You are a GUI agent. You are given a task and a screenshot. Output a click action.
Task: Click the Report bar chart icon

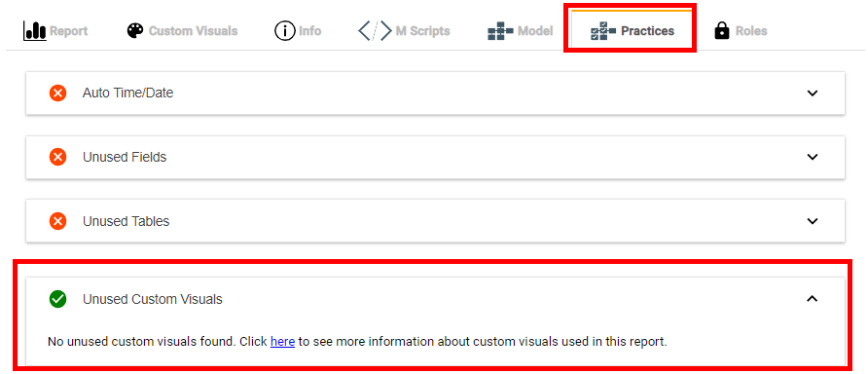pos(35,31)
